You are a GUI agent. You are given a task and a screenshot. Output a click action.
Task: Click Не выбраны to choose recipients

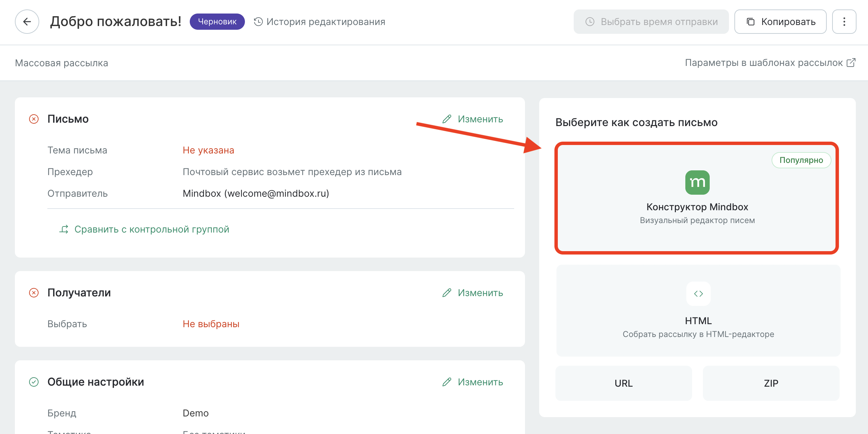[x=211, y=324]
